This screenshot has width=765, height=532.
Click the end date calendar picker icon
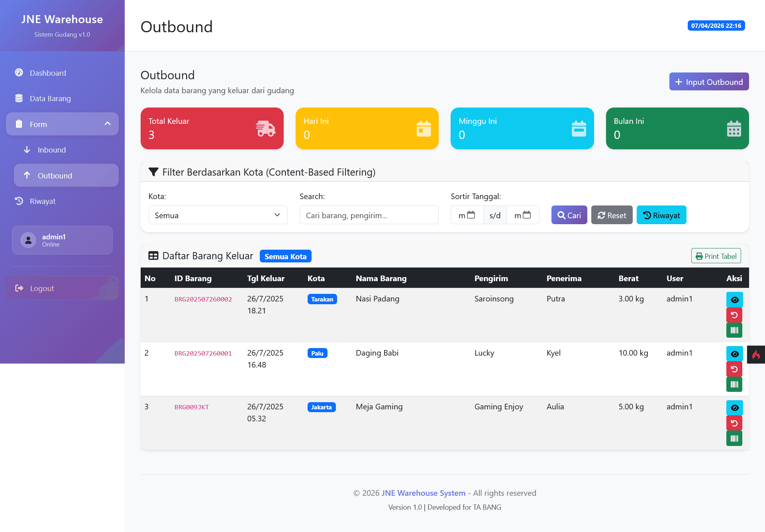coord(527,215)
